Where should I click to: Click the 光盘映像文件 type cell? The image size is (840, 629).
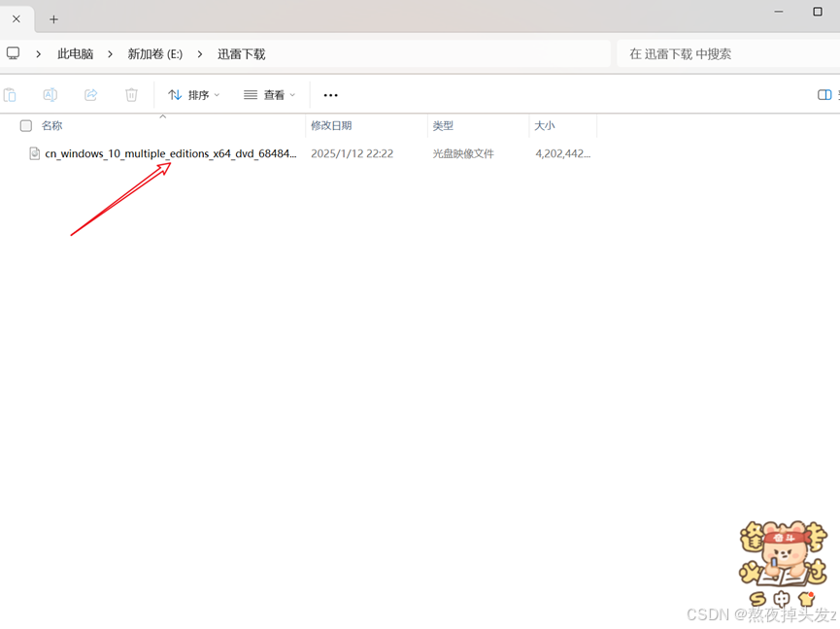point(463,153)
